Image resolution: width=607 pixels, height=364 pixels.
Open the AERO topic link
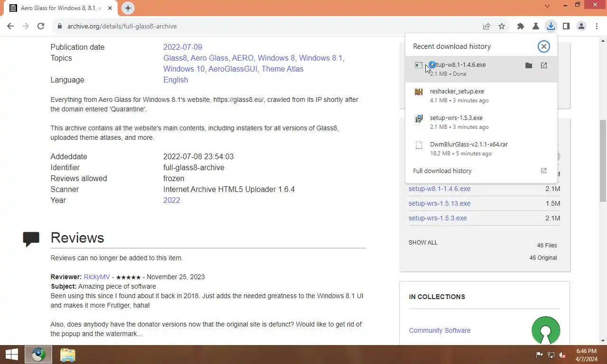click(243, 58)
